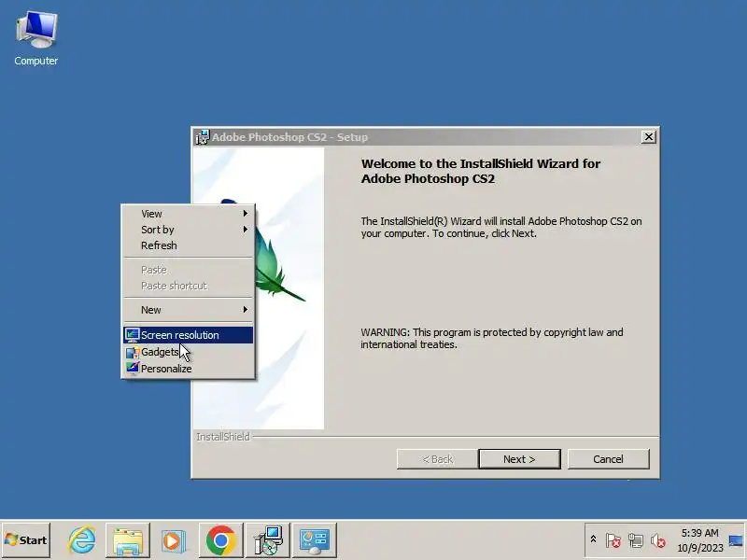The height and width of the screenshot is (560, 747).
Task: Expand the Sort by submenu
Action: tap(189, 230)
